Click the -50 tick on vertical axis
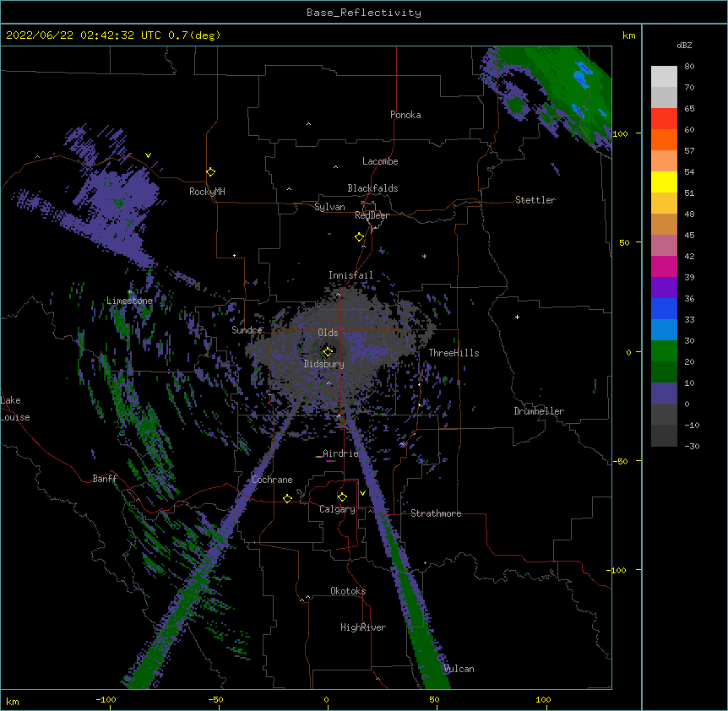The image size is (728, 711). click(x=620, y=461)
